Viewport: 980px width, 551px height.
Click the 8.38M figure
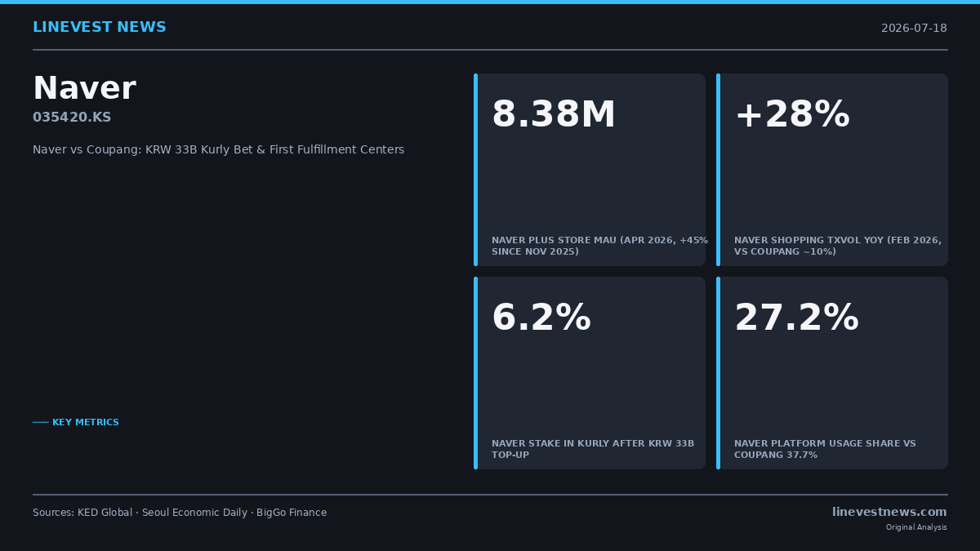click(554, 115)
